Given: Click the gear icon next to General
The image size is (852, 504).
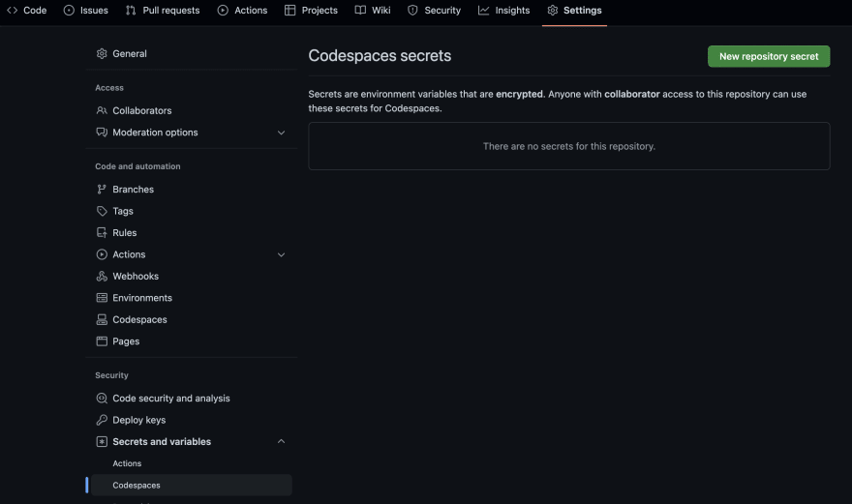Looking at the screenshot, I should [x=102, y=54].
